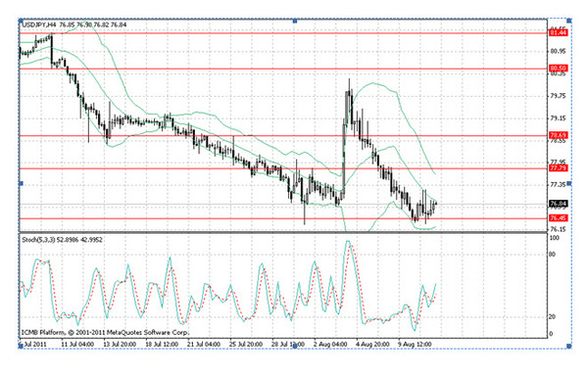Viewport: 588px width, 374px height.
Task: Click the 81.44 red price label
Action: (x=559, y=33)
